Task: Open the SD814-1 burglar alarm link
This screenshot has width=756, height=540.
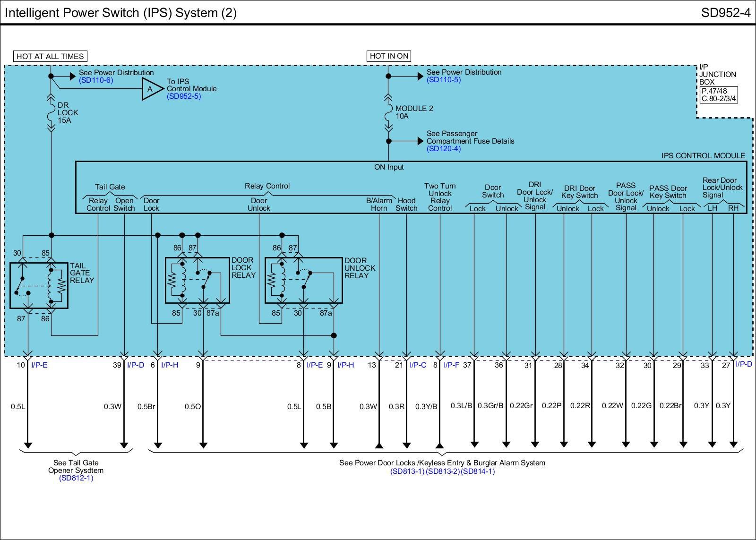Action: (x=478, y=471)
